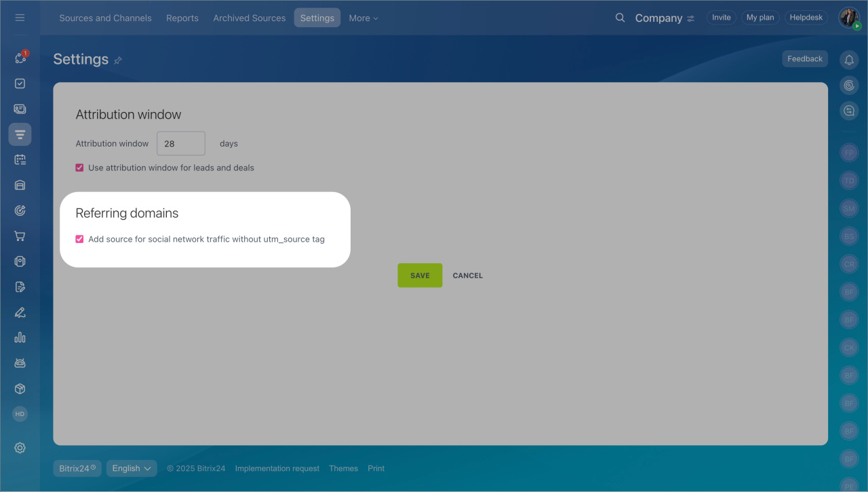Screen dimensions: 868x492
Task: Click the gear settings icon in sidebar
Action: (x=20, y=448)
